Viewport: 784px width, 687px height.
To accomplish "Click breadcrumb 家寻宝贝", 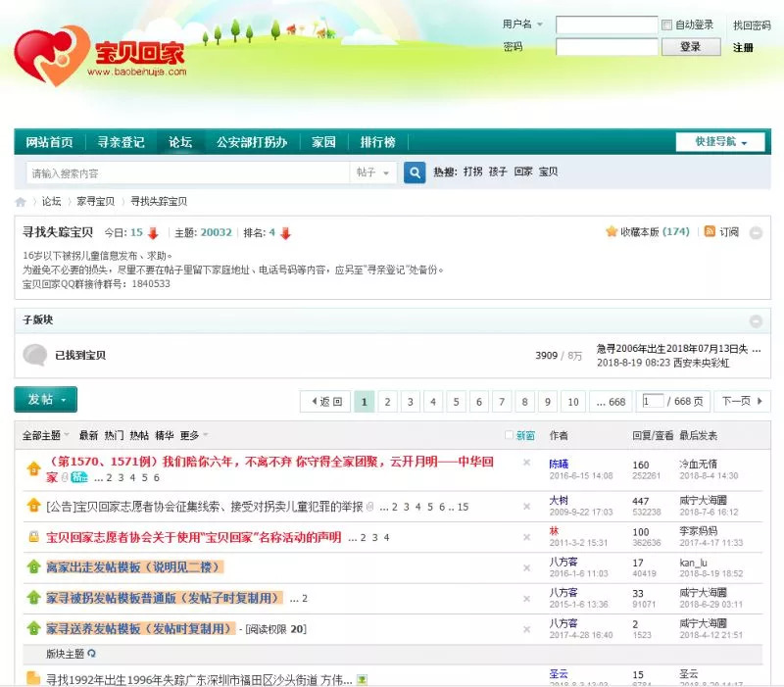I will click(x=95, y=202).
